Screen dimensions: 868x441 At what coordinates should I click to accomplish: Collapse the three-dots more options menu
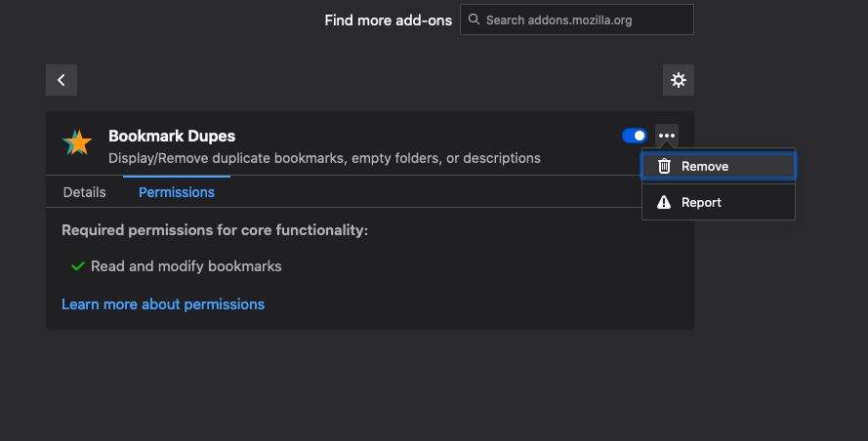coord(667,136)
